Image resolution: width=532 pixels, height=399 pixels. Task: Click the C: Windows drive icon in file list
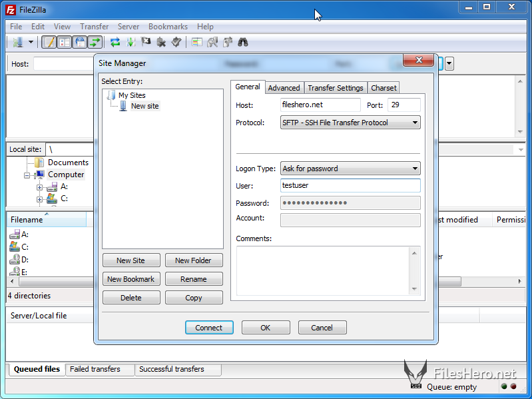coord(15,246)
